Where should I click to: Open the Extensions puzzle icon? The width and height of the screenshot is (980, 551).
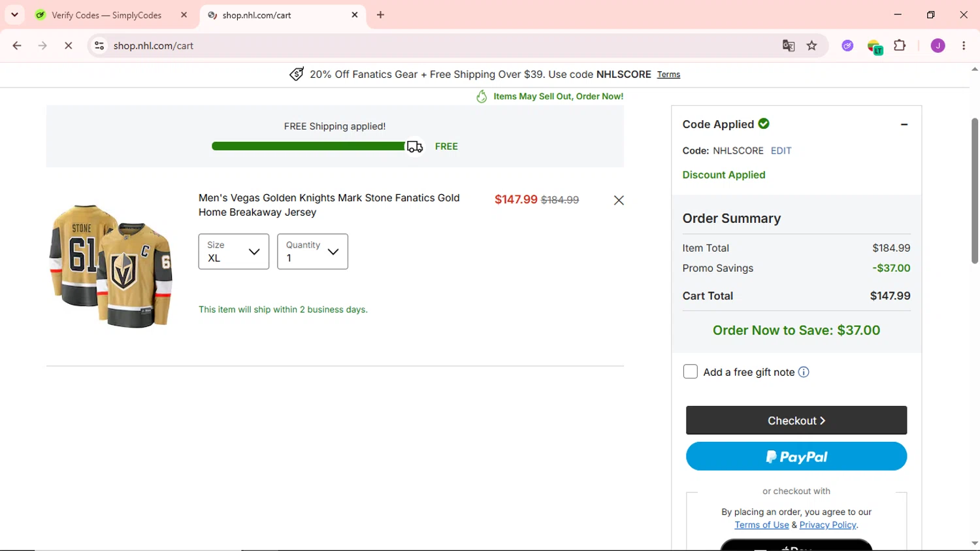click(900, 46)
